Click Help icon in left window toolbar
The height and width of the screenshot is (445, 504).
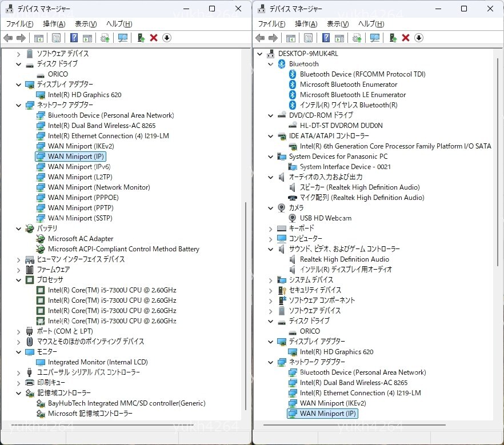(x=74, y=38)
